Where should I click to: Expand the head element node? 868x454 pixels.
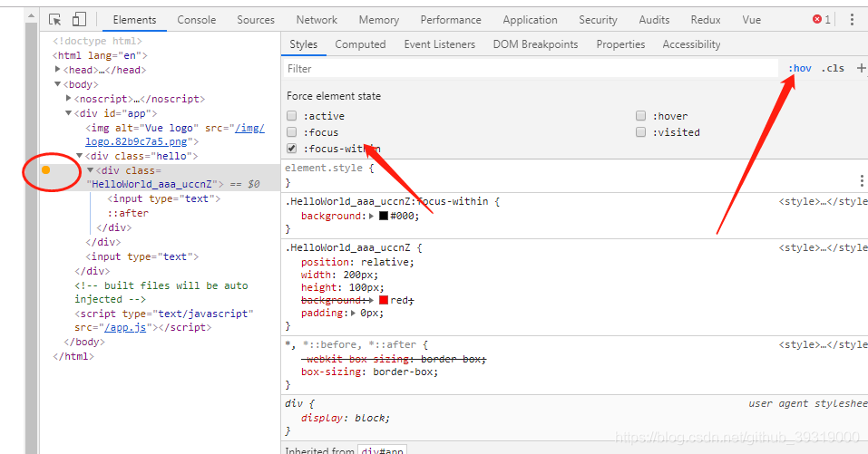[x=57, y=69]
